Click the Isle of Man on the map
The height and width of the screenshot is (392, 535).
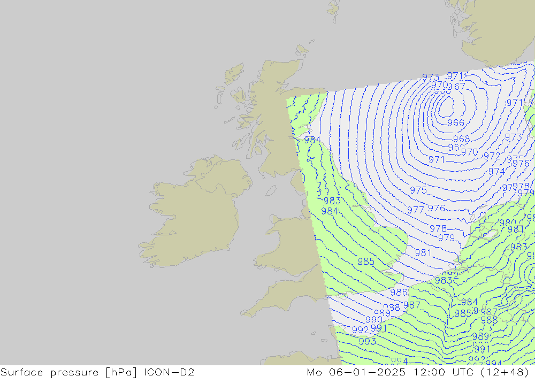[271, 191]
